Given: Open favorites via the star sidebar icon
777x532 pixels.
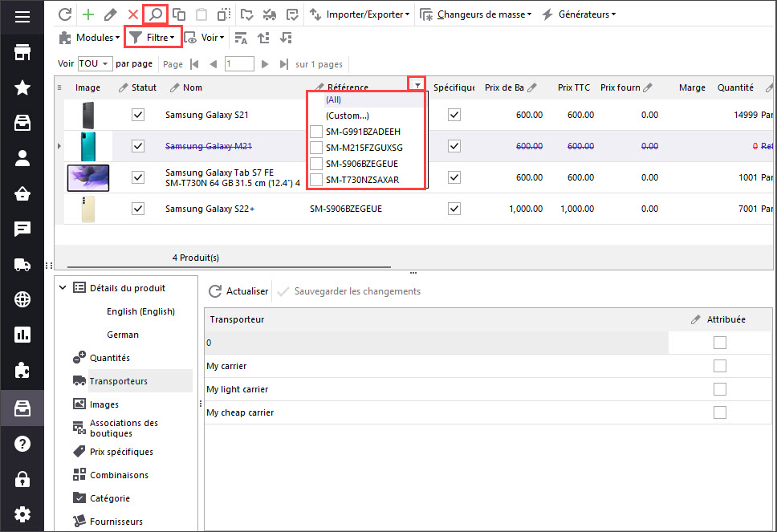Looking at the screenshot, I should click(22, 87).
